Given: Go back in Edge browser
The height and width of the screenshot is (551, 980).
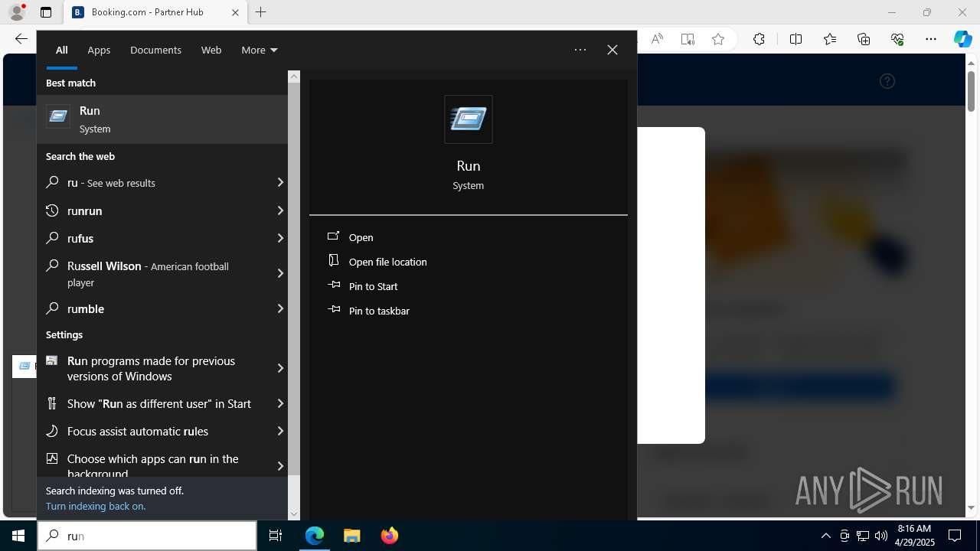Looking at the screenshot, I should 21,39.
